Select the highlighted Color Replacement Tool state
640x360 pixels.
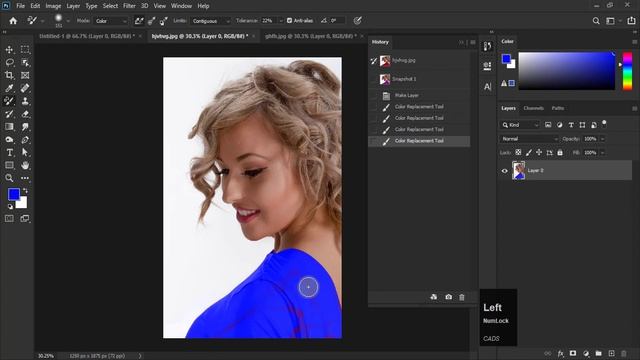(419, 141)
